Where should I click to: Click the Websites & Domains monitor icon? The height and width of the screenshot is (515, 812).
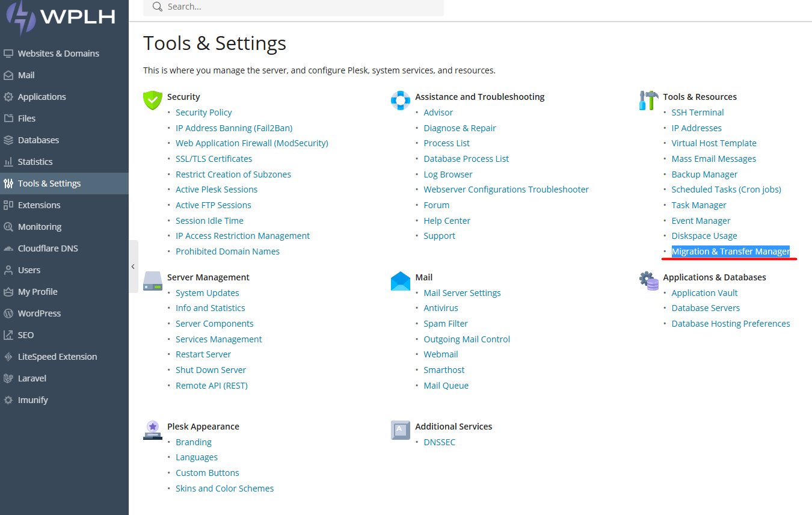(8, 54)
